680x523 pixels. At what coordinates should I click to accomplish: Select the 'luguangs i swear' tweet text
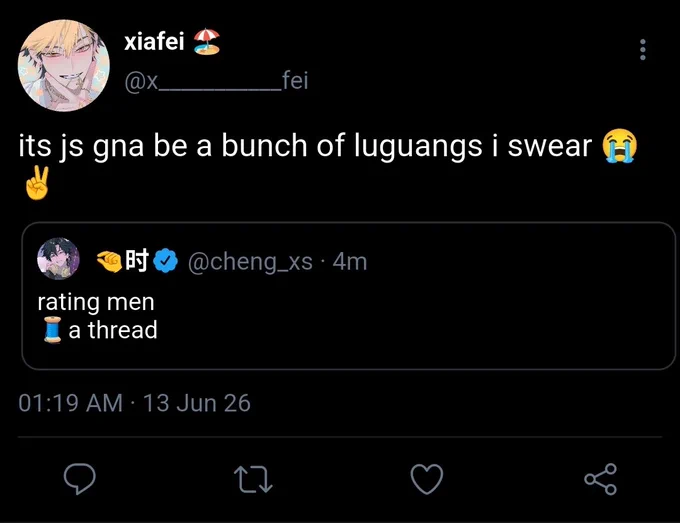473,146
